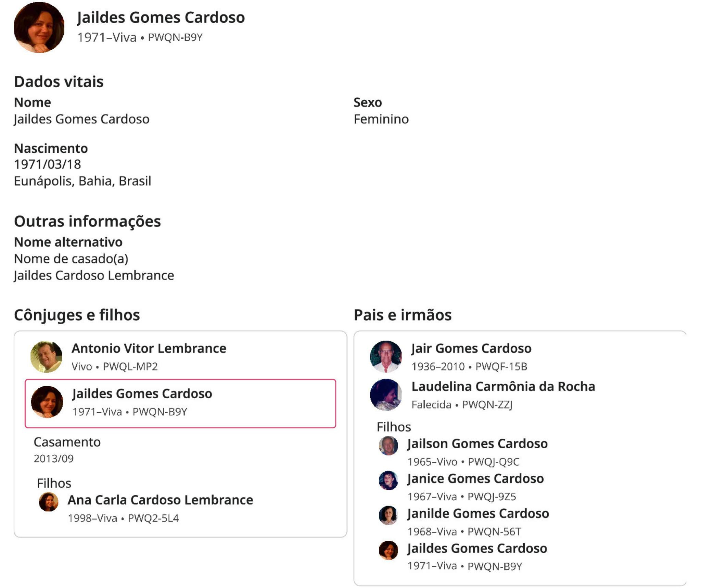The width and height of the screenshot is (701, 588).
Task: Click Janilde Gomes Cardoso's small avatar
Action: [388, 515]
